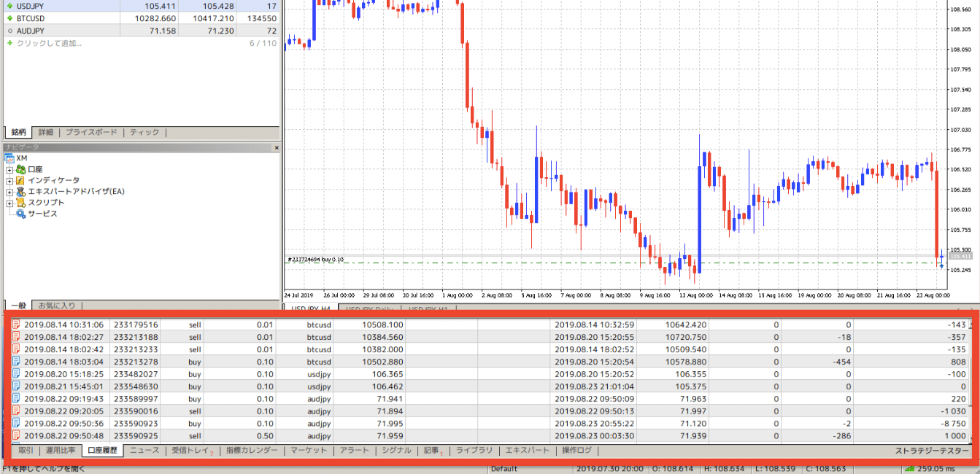Expand the インディケータ tree node
980x474 pixels.
point(9,180)
